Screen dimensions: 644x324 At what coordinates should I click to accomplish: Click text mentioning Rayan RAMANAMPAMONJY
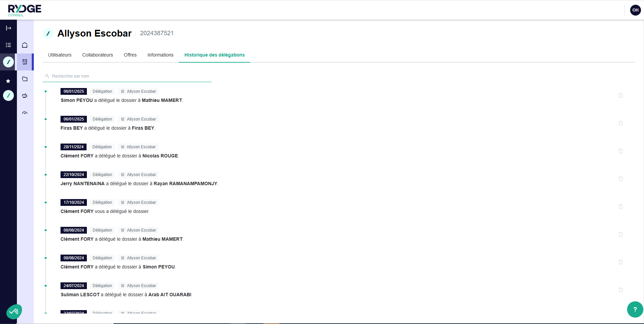[x=139, y=183]
